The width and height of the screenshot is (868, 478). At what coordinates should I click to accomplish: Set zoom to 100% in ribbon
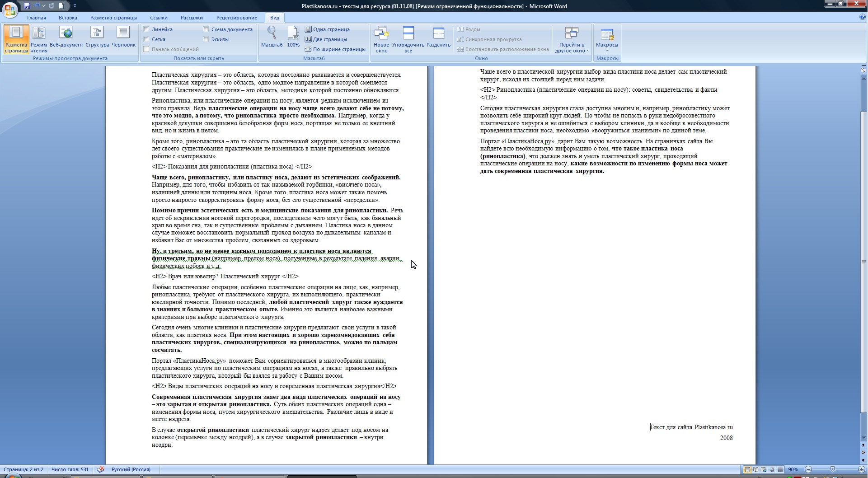tap(293, 37)
